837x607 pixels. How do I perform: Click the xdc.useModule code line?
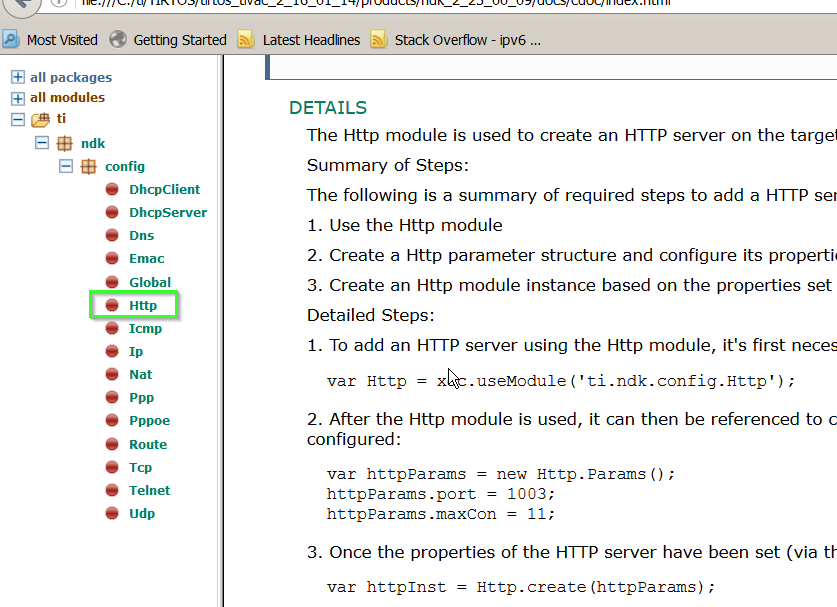[x=561, y=381]
